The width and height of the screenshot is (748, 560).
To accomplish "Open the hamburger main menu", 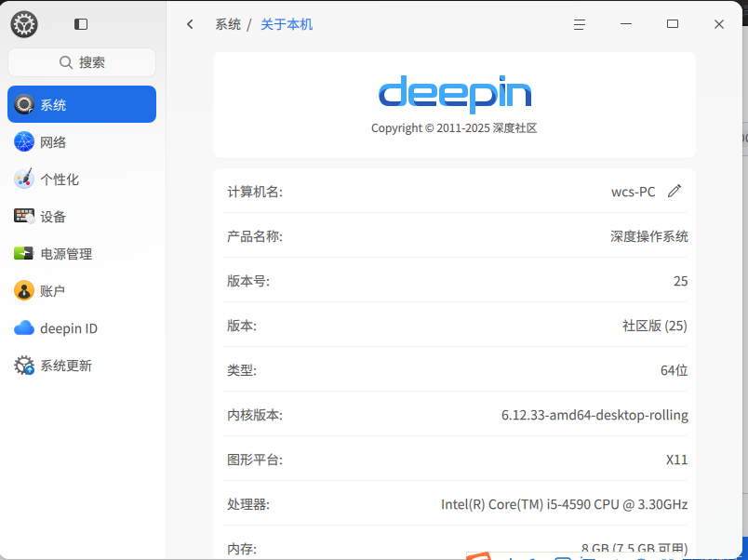I will click(x=579, y=24).
